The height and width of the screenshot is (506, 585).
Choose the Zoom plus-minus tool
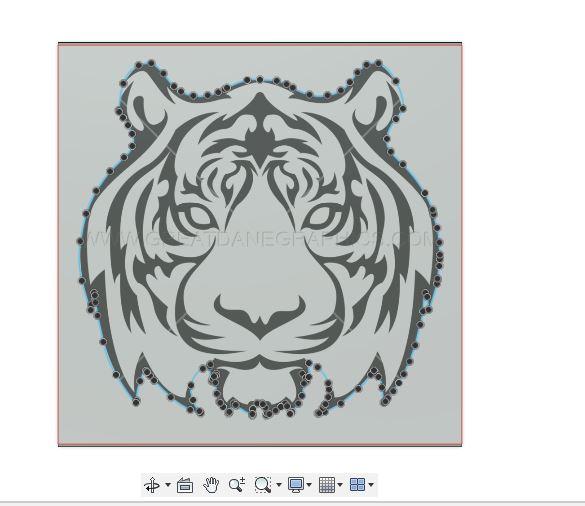237,485
